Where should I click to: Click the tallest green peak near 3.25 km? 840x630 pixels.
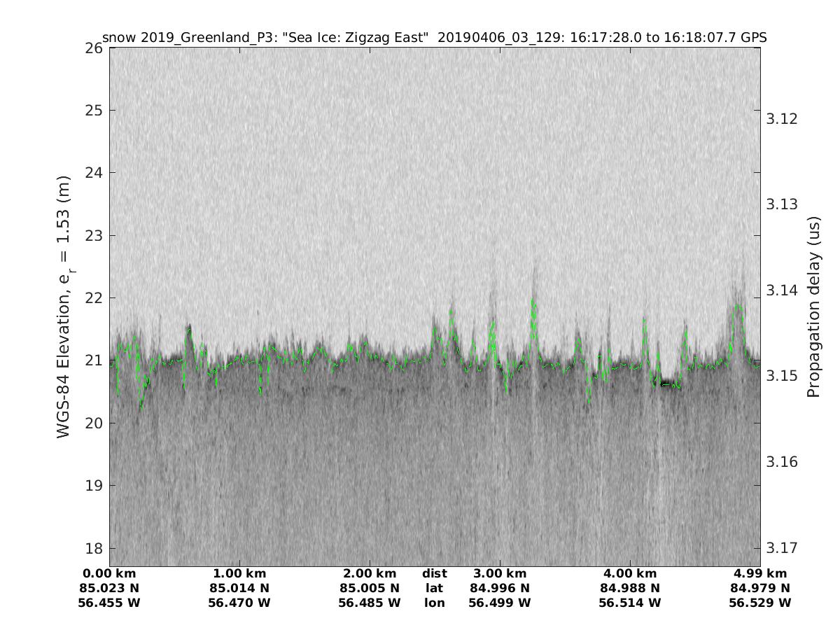point(533,302)
